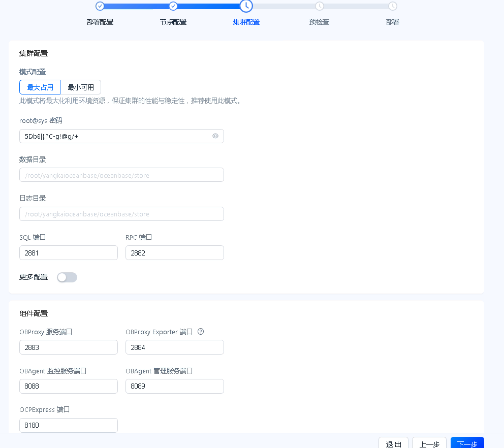The image size is (504, 448).
Task: Toggle the 更多配置 switch
Action: (67, 277)
